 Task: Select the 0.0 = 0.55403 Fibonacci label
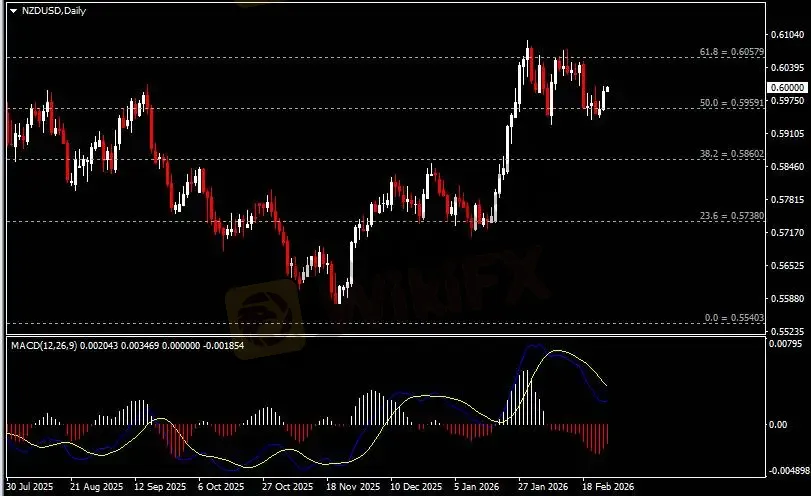click(734, 318)
